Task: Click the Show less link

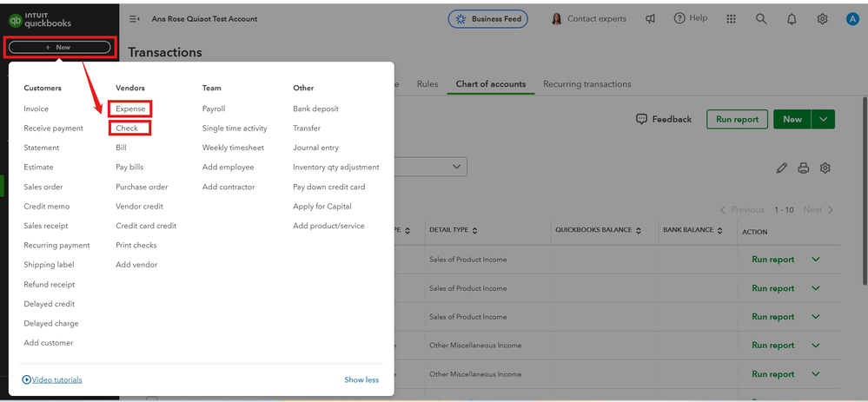Action: (361, 379)
